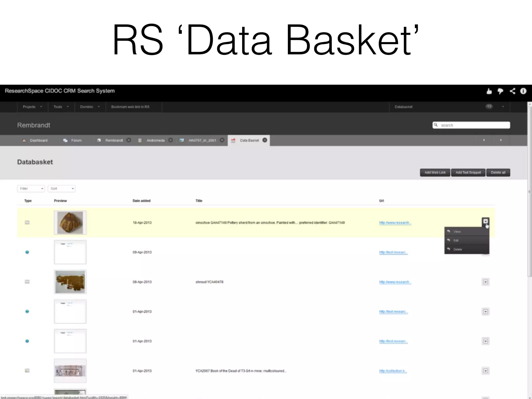
Task: Open actions dropdown for shroud YCA40478
Action: [486, 282]
